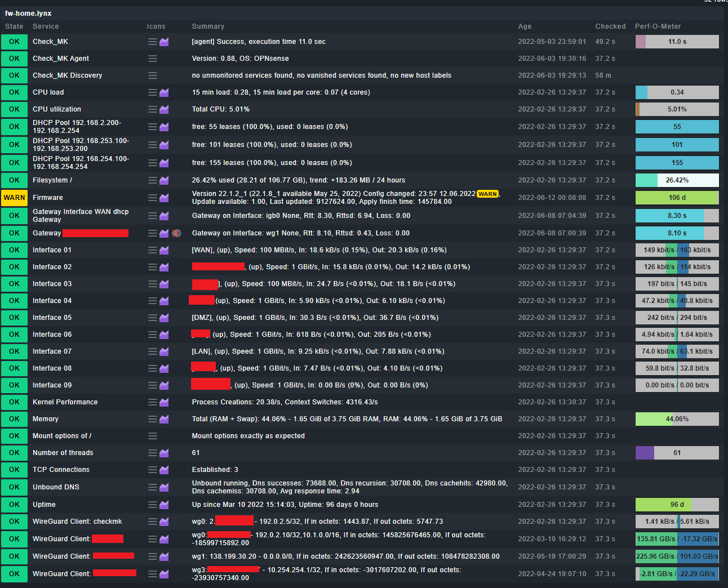Open graph icon for Unbound DNS
Image resolution: width=728 pixels, height=588 pixels.
164,487
